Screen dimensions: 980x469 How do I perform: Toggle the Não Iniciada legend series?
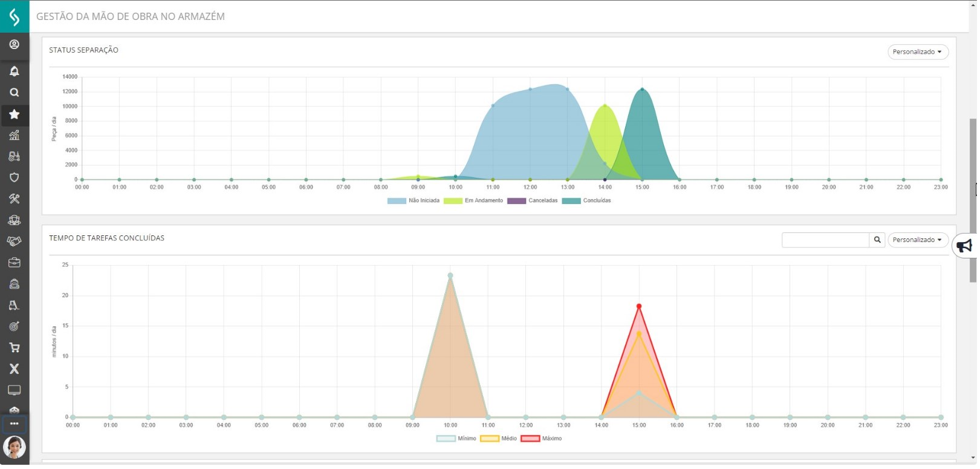click(x=414, y=201)
